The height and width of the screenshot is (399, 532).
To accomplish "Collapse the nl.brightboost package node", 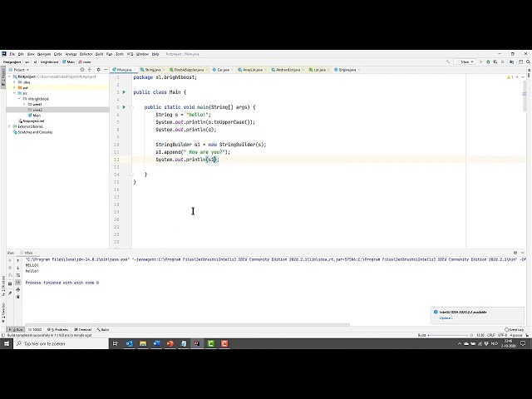I will point(19,99).
